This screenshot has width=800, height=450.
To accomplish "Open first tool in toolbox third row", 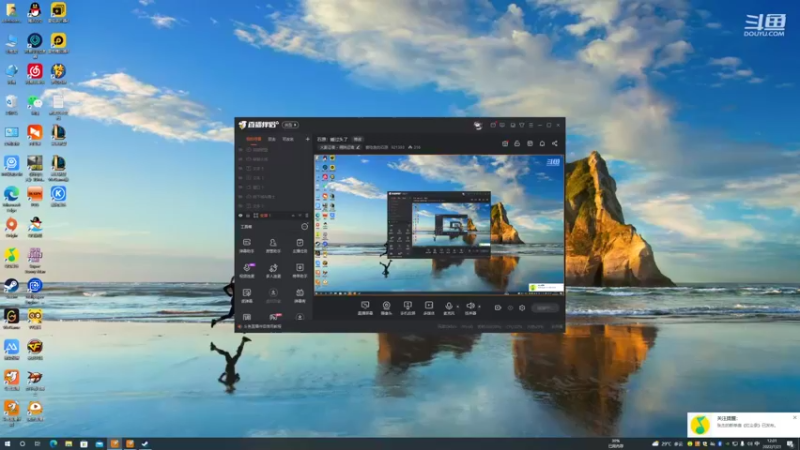I will [246, 295].
